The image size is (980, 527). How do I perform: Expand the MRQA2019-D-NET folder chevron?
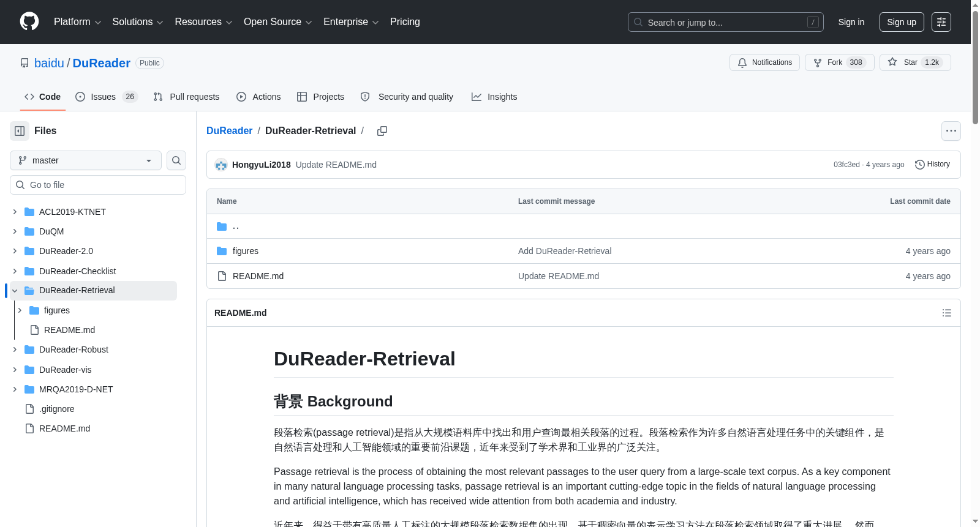(x=15, y=389)
